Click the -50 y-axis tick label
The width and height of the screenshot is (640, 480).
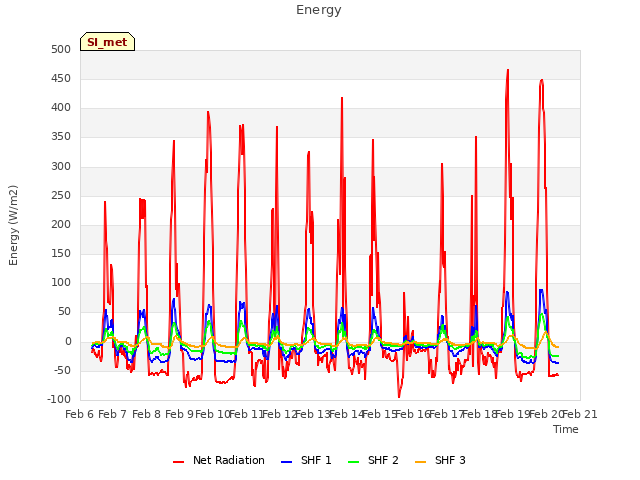click(x=62, y=371)
